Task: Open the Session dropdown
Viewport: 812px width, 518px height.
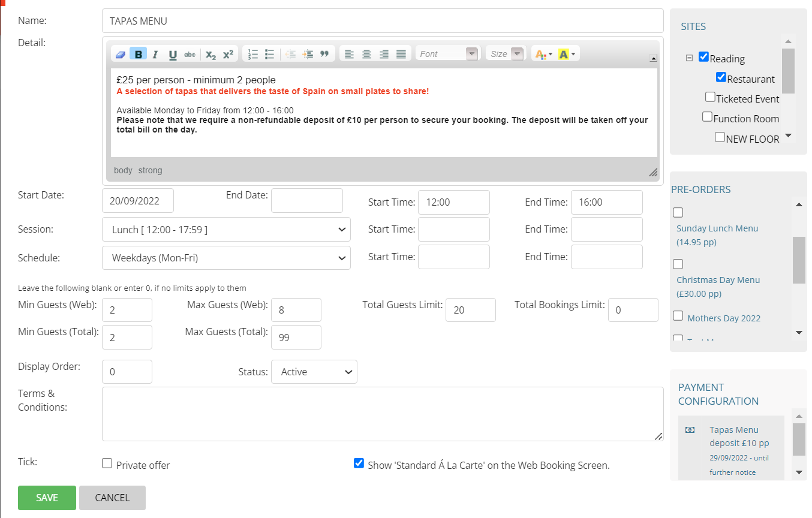Action: [226, 230]
